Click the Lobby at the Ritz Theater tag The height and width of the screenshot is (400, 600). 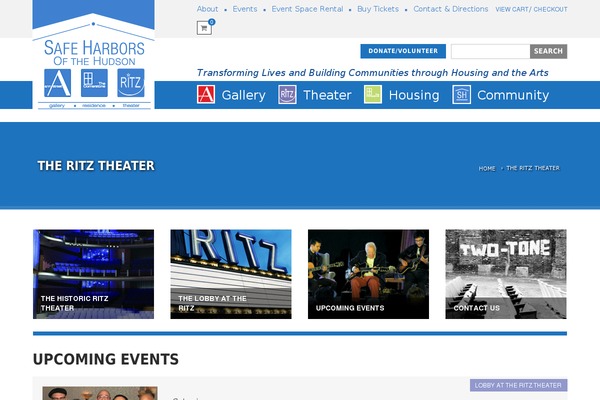(518, 385)
